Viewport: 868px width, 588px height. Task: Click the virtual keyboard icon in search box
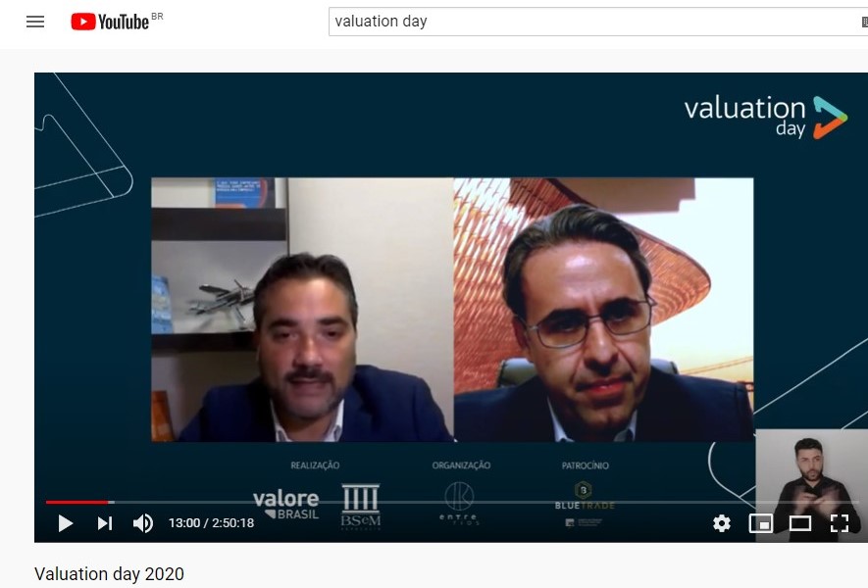pyautogui.click(x=864, y=22)
